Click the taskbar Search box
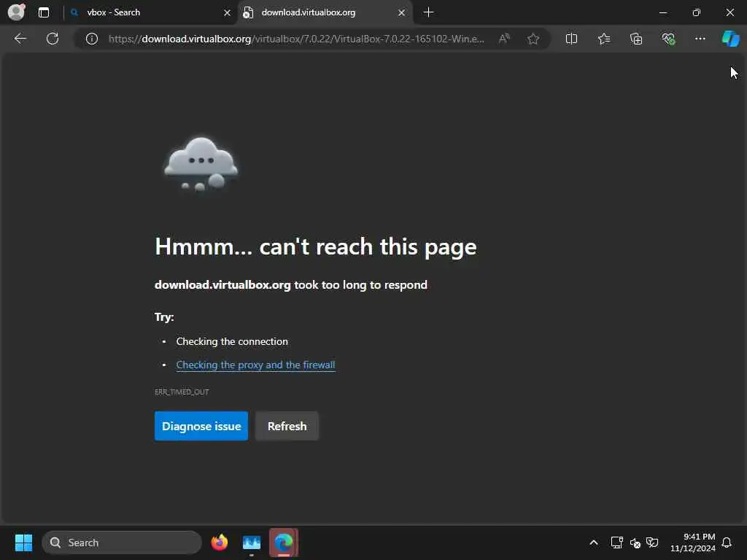Image resolution: width=747 pixels, height=560 pixels. 122,542
